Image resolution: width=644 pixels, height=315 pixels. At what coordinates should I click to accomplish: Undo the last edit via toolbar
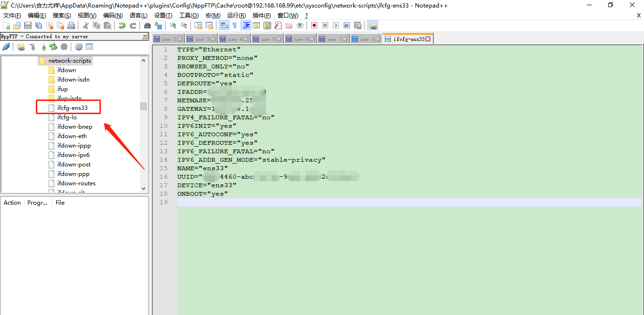[122, 25]
